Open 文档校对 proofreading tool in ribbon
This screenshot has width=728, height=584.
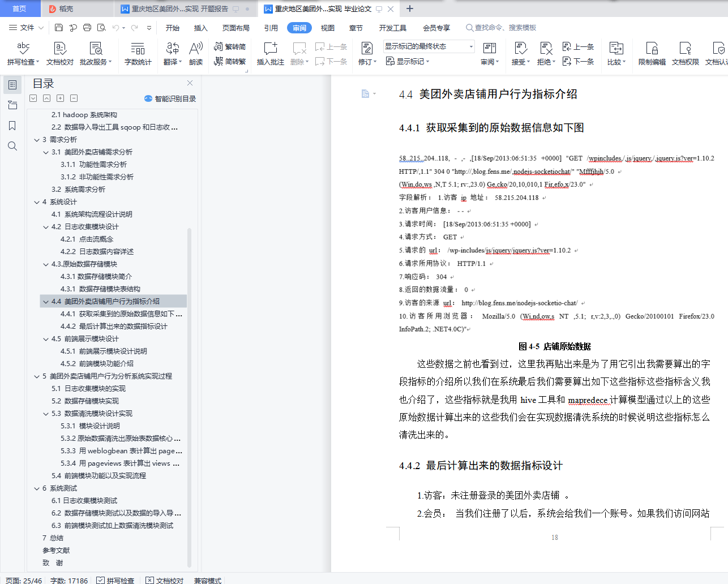click(x=60, y=53)
